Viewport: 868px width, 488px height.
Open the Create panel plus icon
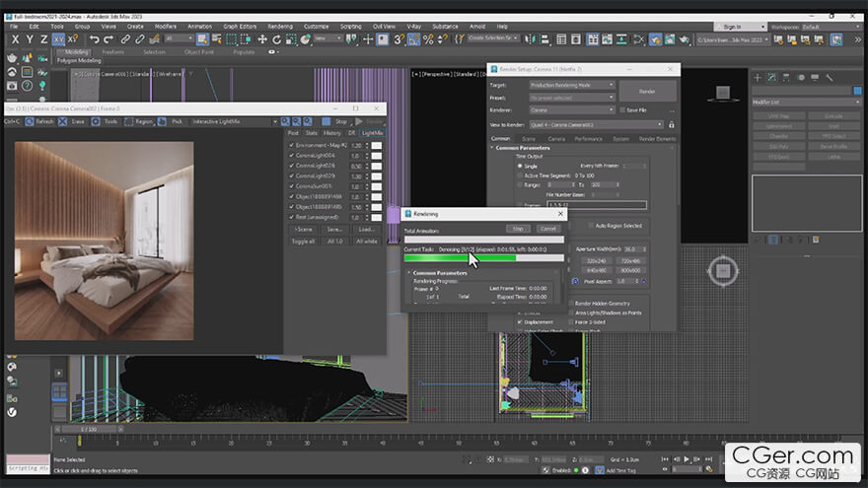758,78
